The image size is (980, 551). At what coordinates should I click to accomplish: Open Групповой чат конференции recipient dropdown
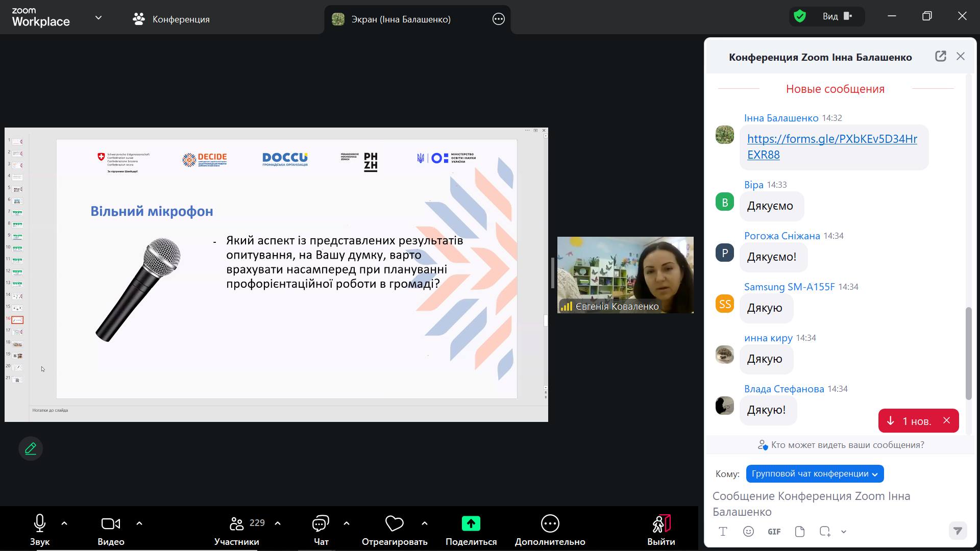tap(815, 473)
